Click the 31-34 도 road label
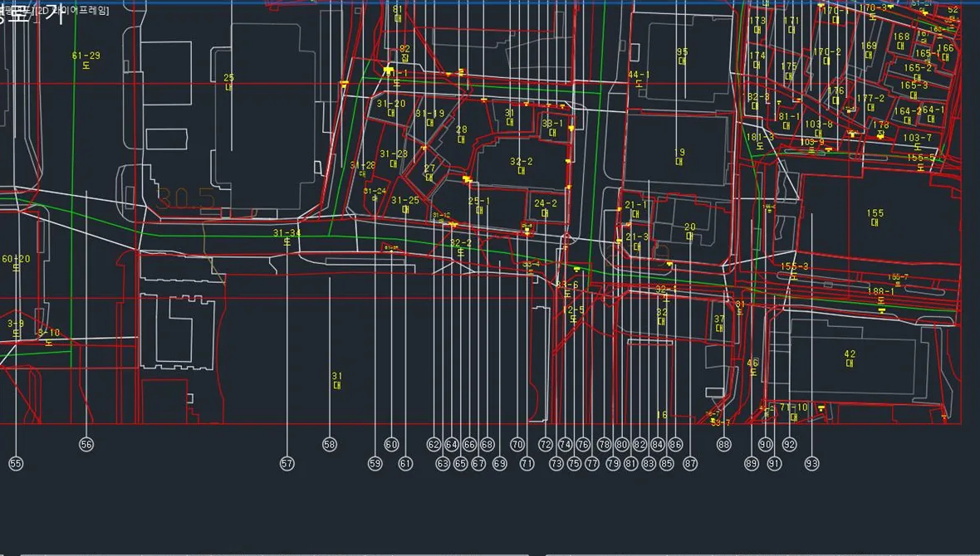 [287, 237]
